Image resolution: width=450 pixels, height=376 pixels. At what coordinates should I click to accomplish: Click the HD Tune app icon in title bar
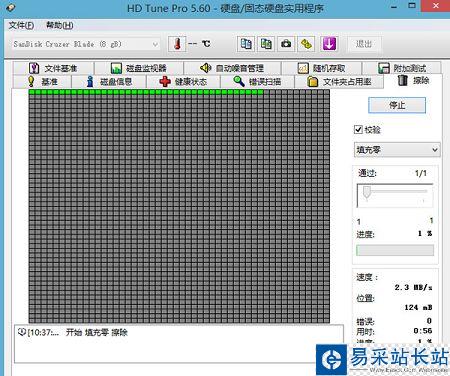tap(10, 7)
